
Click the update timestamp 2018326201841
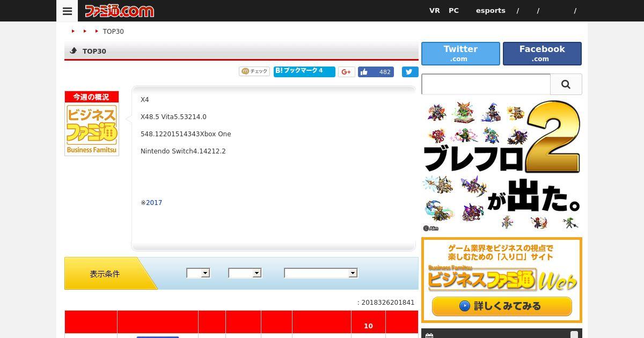(x=388, y=303)
